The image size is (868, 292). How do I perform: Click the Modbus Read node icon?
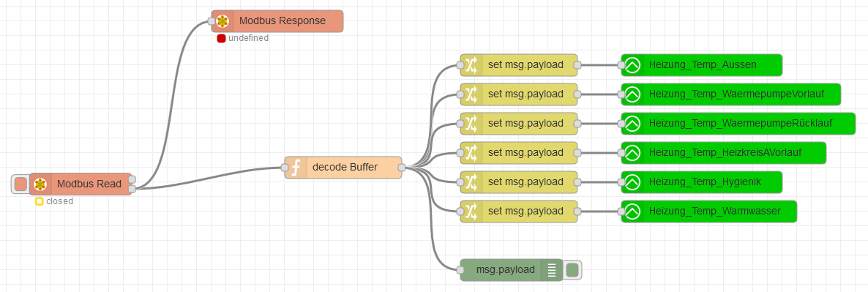coord(40,184)
